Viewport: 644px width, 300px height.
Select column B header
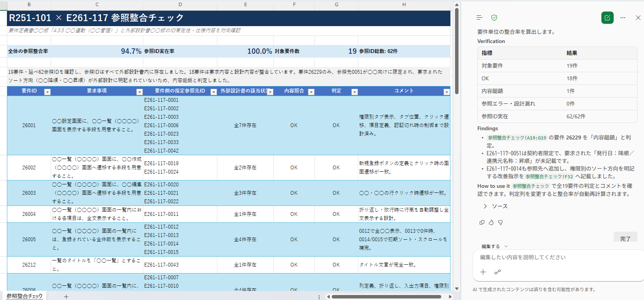click(29, 5)
